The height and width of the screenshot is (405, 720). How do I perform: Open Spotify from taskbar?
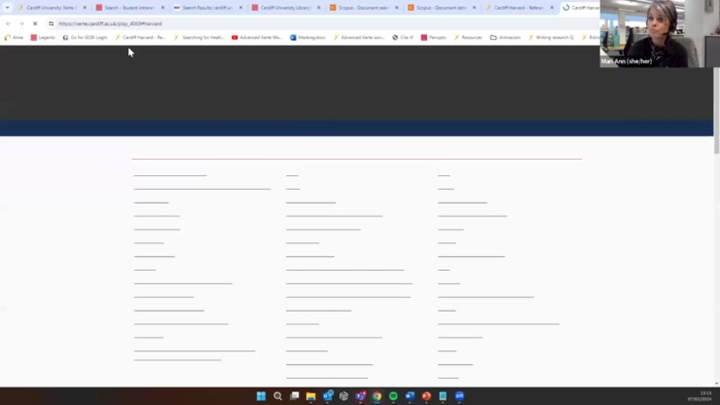click(x=393, y=396)
